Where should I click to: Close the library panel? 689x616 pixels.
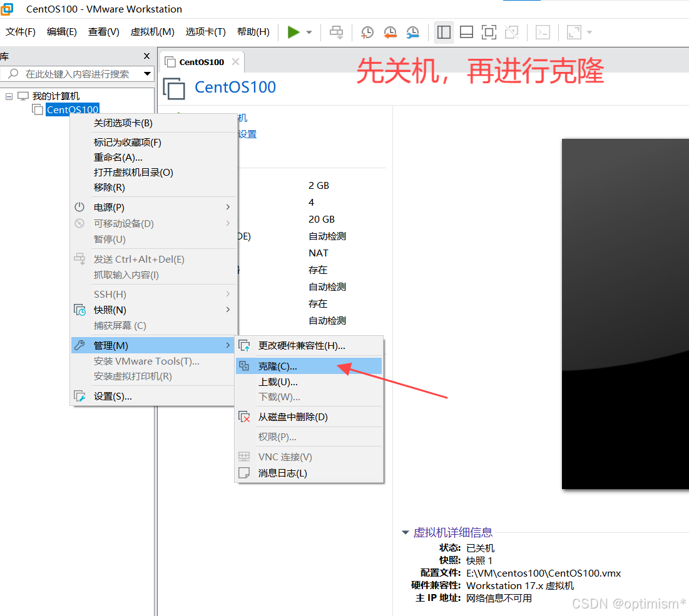147,56
